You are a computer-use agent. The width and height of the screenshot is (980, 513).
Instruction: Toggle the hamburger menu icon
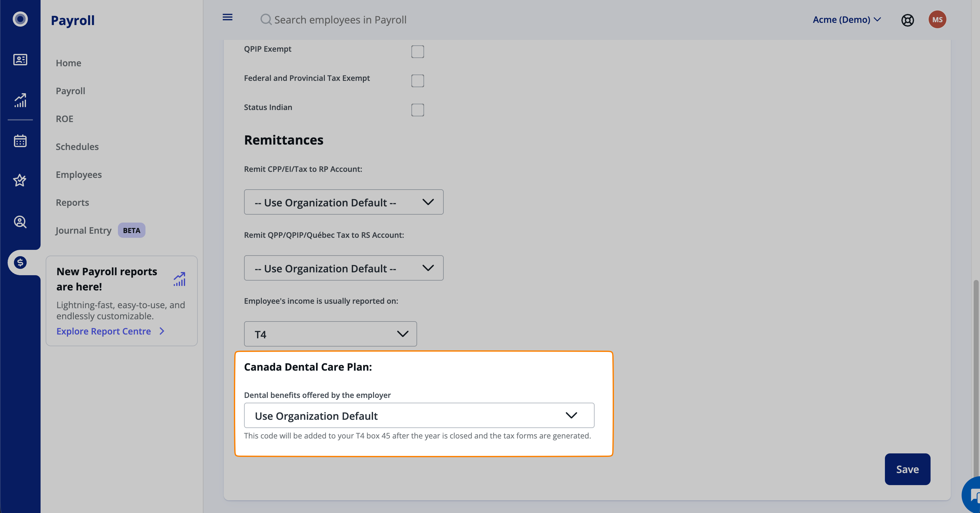click(x=228, y=17)
